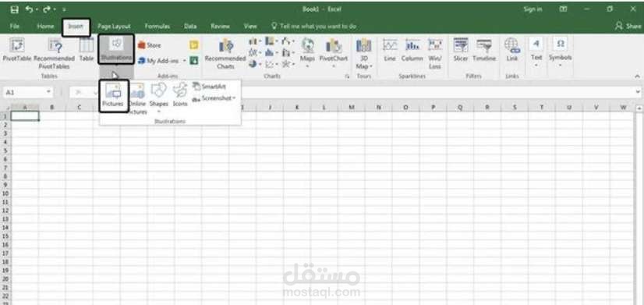Insert a PivotTable from the Tables group
Image resolution: width=644 pixels, height=305 pixels.
click(17, 50)
